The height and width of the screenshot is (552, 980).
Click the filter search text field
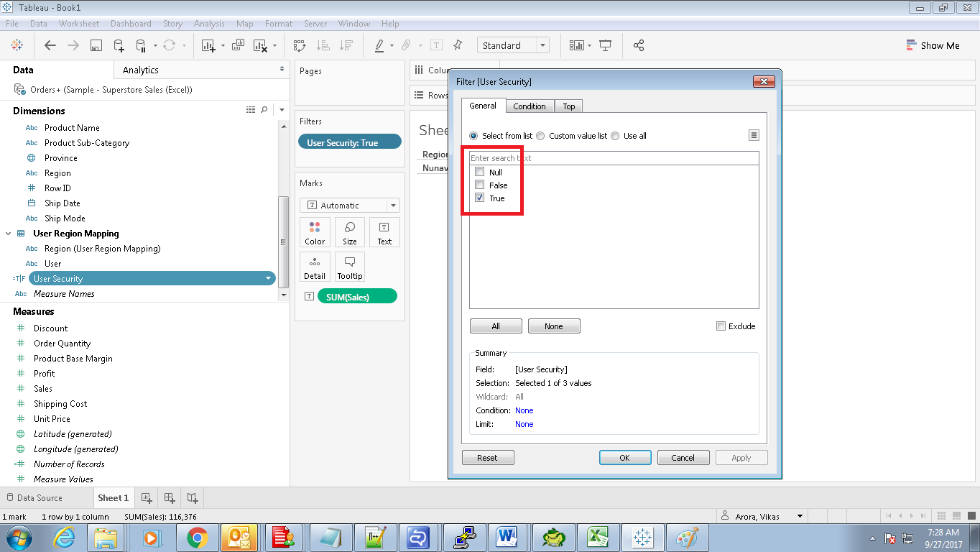(x=614, y=157)
